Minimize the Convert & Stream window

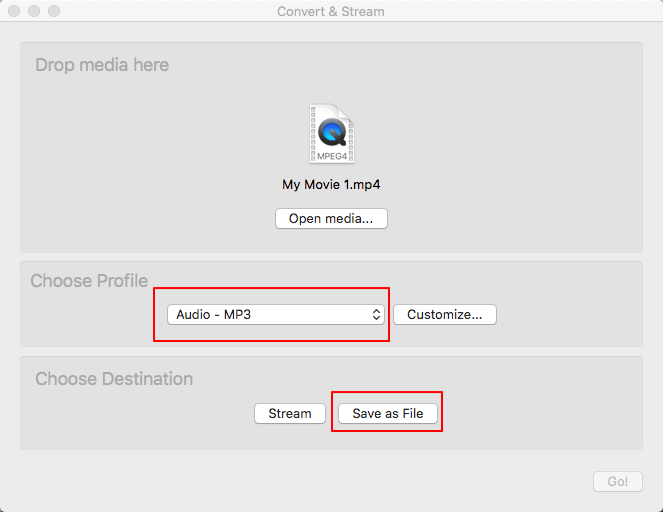click(34, 11)
